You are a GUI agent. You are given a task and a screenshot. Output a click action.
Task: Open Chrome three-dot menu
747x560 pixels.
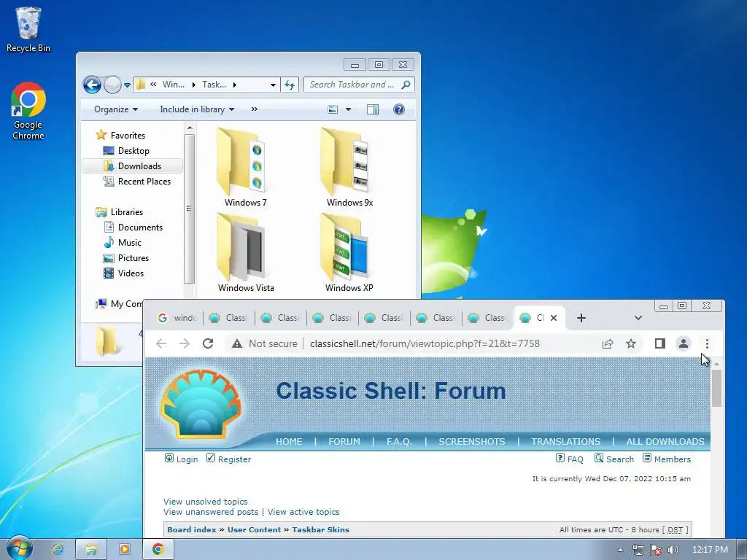[707, 343]
